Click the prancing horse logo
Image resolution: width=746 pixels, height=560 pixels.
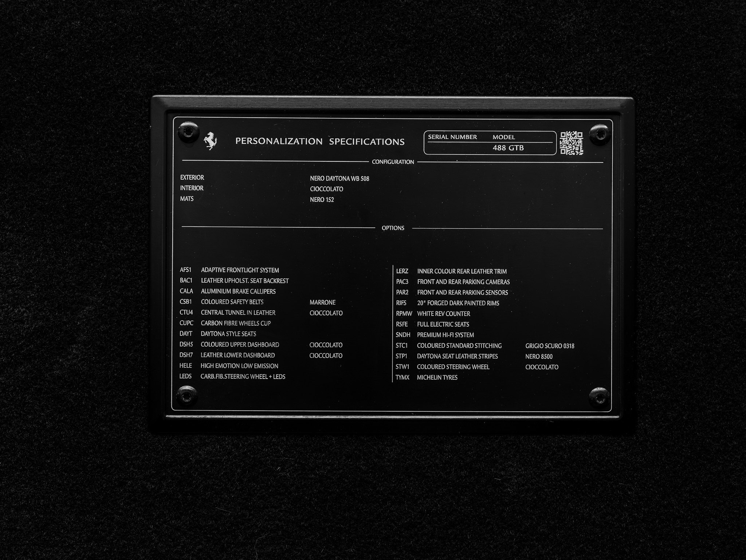pyautogui.click(x=211, y=141)
